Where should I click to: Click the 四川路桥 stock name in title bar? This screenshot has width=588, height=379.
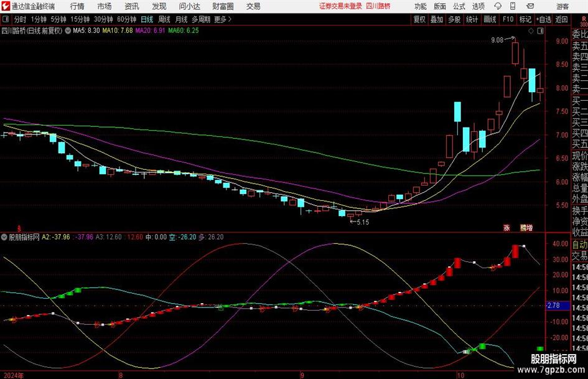click(x=378, y=6)
